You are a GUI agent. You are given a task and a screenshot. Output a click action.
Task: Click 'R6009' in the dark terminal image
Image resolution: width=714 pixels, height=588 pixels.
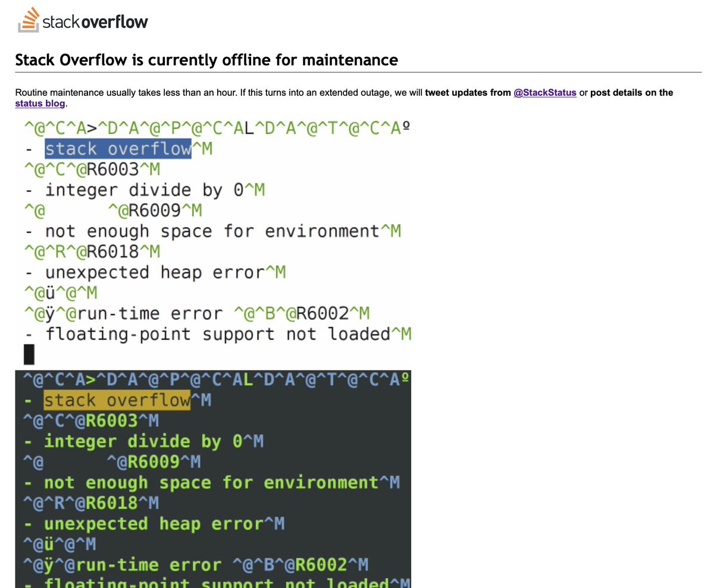pyautogui.click(x=153, y=462)
